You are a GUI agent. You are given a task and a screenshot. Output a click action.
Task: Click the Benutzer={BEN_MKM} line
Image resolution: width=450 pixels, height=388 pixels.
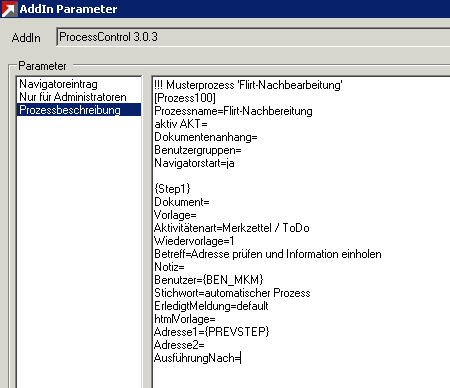(x=209, y=280)
